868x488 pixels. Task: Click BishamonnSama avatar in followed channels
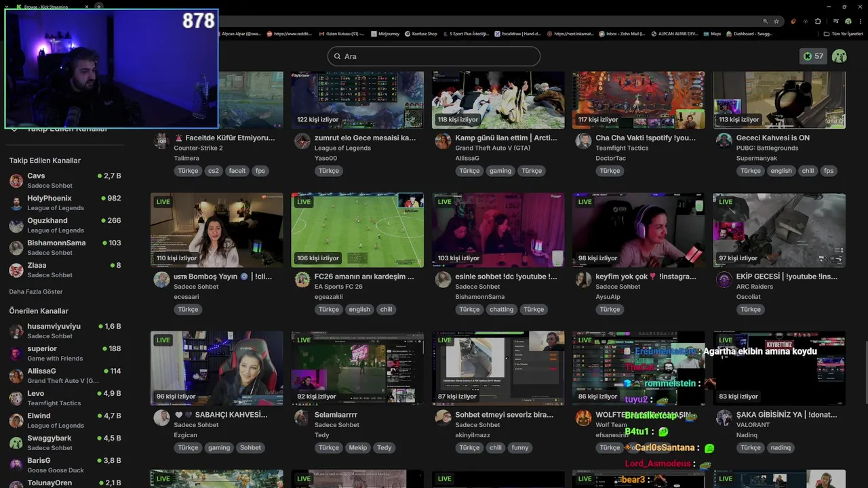click(x=16, y=248)
